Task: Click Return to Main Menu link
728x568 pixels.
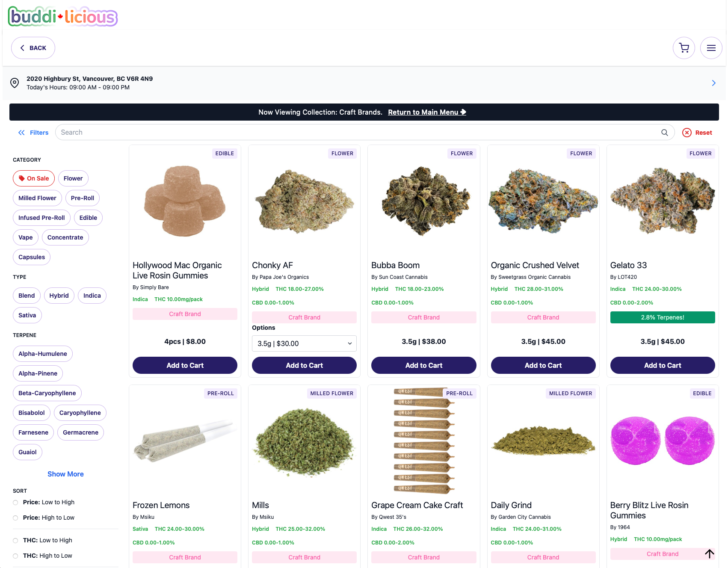Action: pyautogui.click(x=427, y=112)
